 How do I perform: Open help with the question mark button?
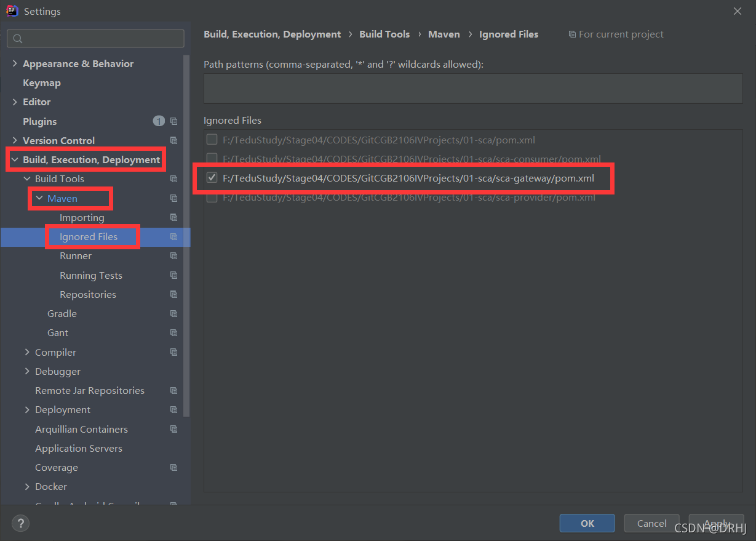21,524
